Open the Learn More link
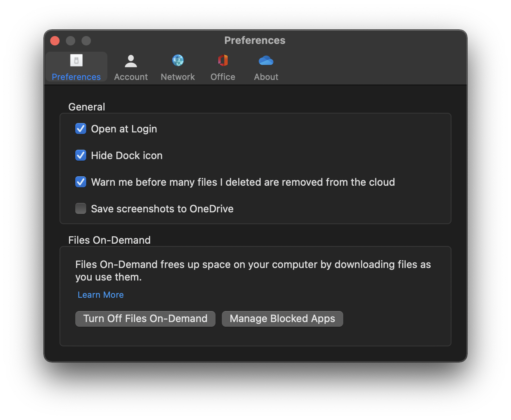The height and width of the screenshot is (420, 511). pos(101,295)
